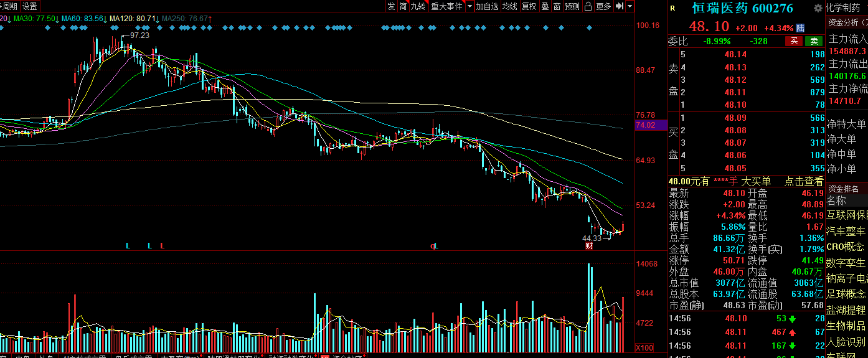The width and height of the screenshot is (868, 358).
Task: Toggle the 均线 moving averages
Action: click(510, 6)
